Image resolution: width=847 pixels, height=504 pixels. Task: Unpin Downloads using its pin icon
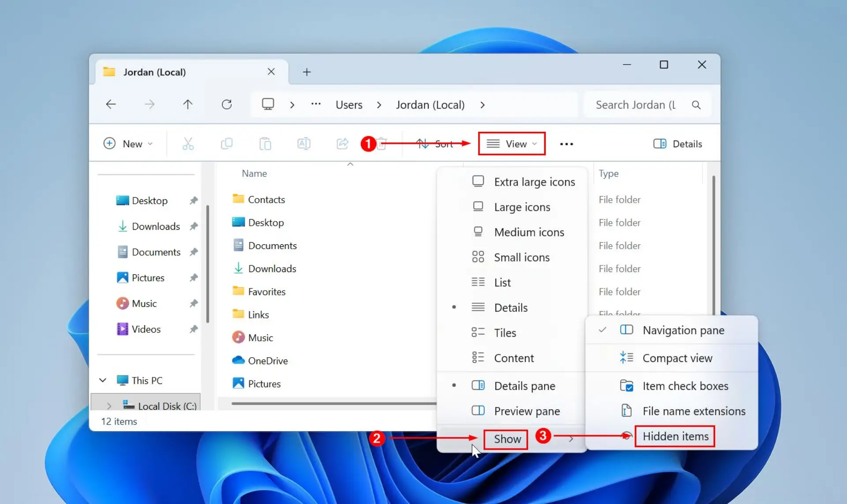193,226
